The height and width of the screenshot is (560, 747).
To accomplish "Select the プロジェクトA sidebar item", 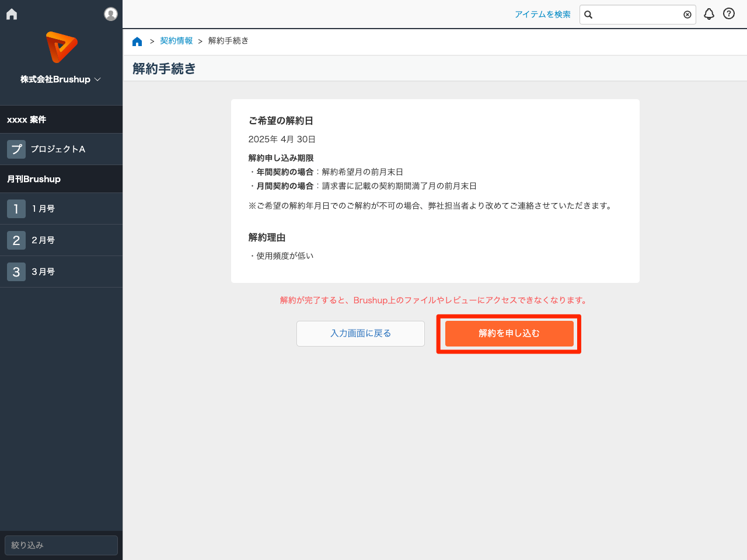I will 61,149.
